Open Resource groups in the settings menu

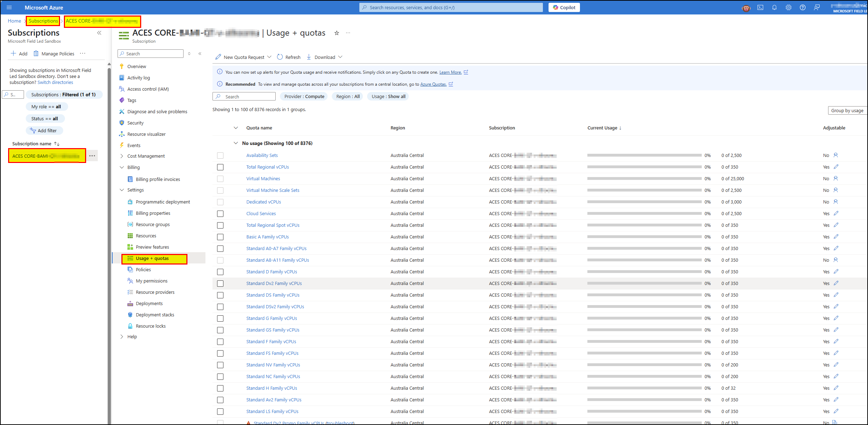pos(152,224)
